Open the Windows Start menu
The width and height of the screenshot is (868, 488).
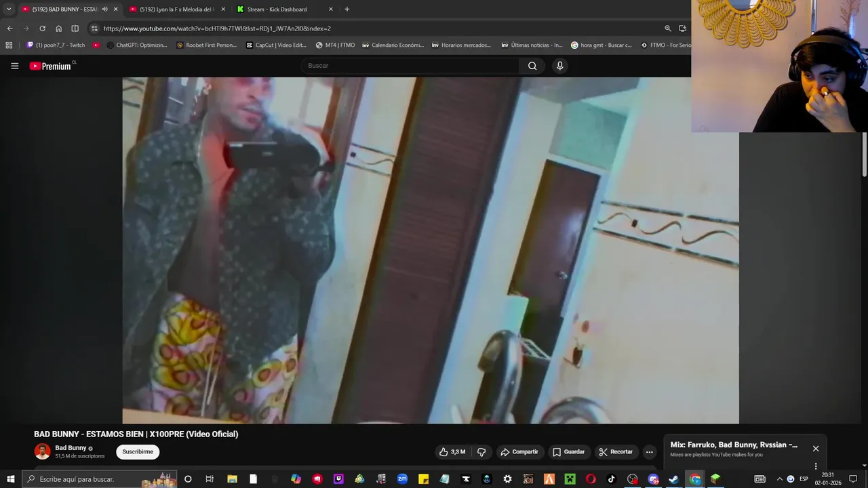pos(10,479)
